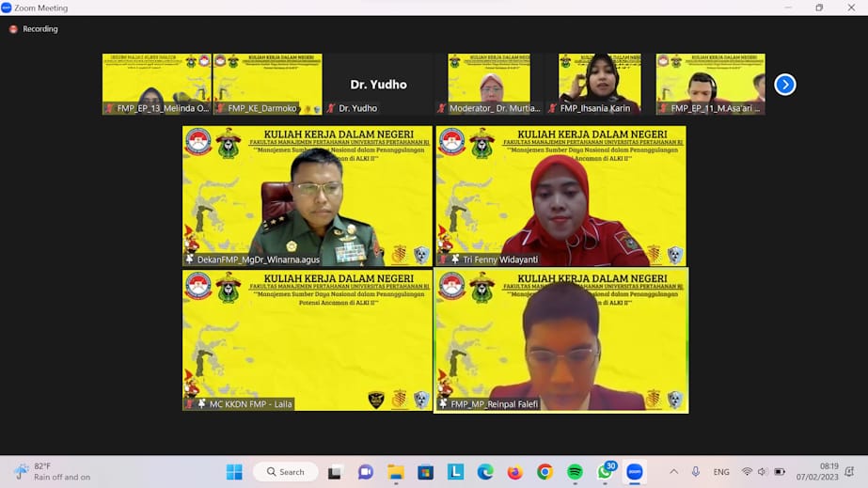Click the next participants arrow button
This screenshot has height=488, width=868.
[785, 85]
